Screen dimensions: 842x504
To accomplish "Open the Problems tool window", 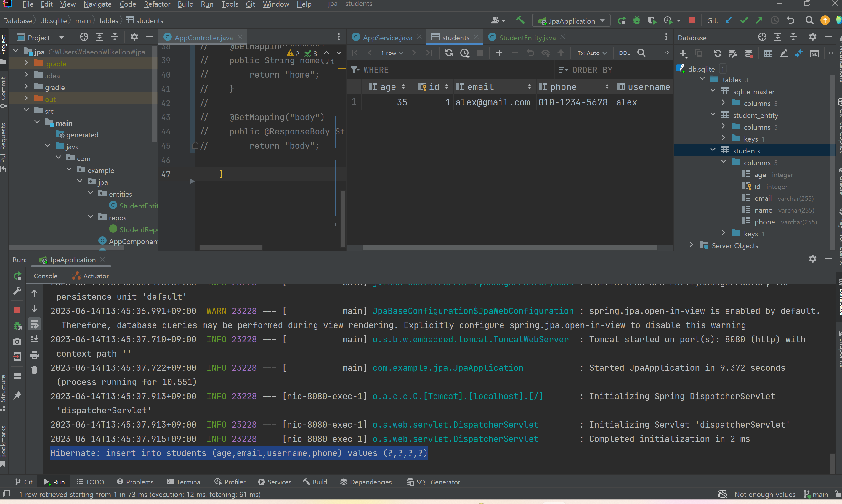I will pyautogui.click(x=135, y=482).
